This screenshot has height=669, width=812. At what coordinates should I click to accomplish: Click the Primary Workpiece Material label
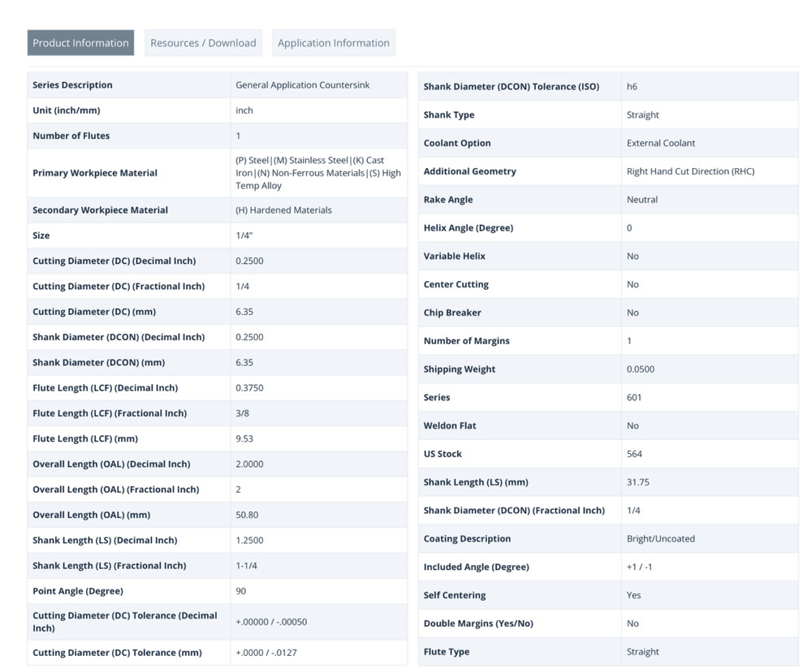[x=95, y=173]
